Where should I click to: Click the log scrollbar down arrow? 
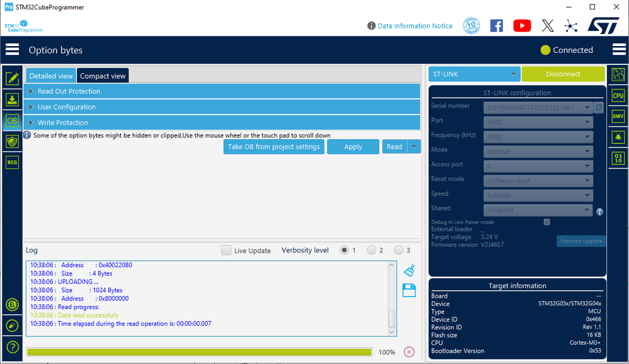coord(392,332)
